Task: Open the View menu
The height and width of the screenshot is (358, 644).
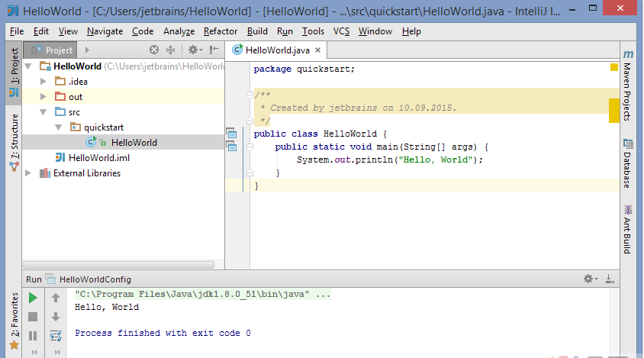Action: click(68, 31)
